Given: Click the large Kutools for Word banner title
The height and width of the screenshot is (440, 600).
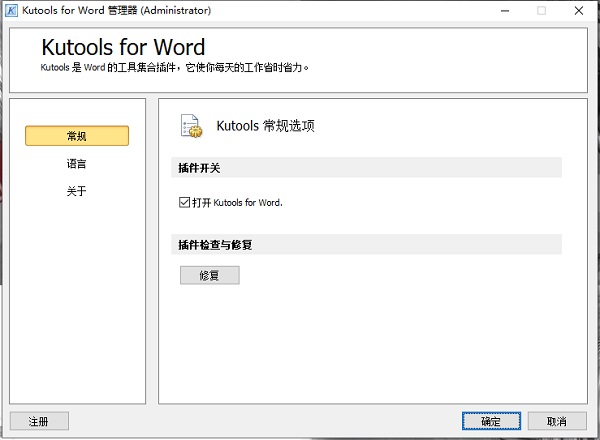Looking at the screenshot, I should pos(123,47).
